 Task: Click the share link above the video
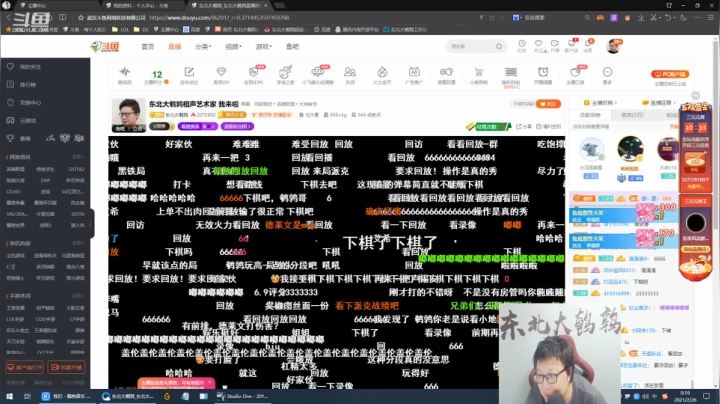(524, 126)
